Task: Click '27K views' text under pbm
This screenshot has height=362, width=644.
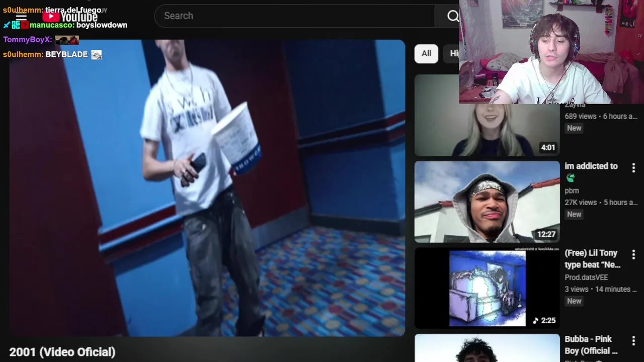Action: (581, 203)
